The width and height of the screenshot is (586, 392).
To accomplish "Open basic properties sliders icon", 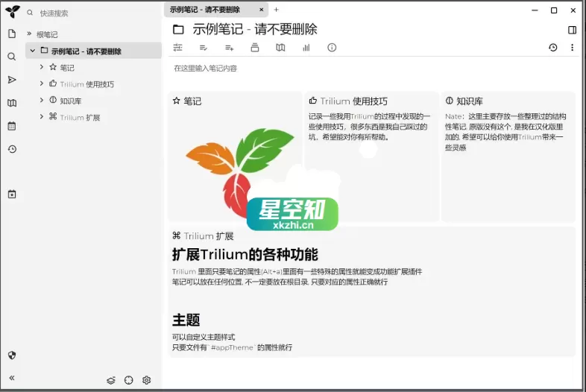I will (178, 48).
